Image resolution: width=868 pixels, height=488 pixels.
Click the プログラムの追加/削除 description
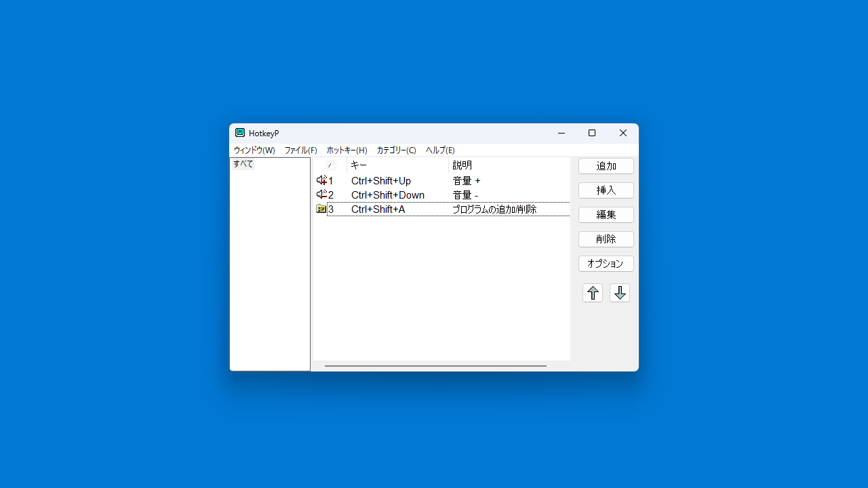[494, 209]
